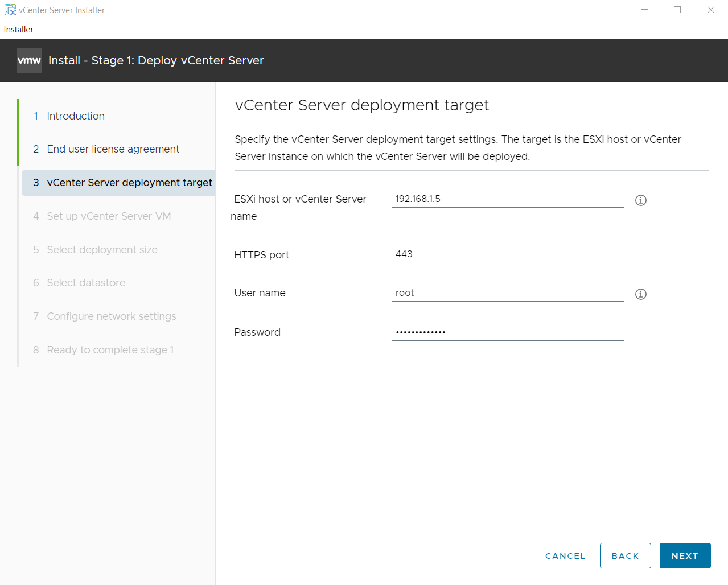Image resolution: width=728 pixels, height=585 pixels.
Task: Click the info icon beside ESXi host field
Action: 640,200
